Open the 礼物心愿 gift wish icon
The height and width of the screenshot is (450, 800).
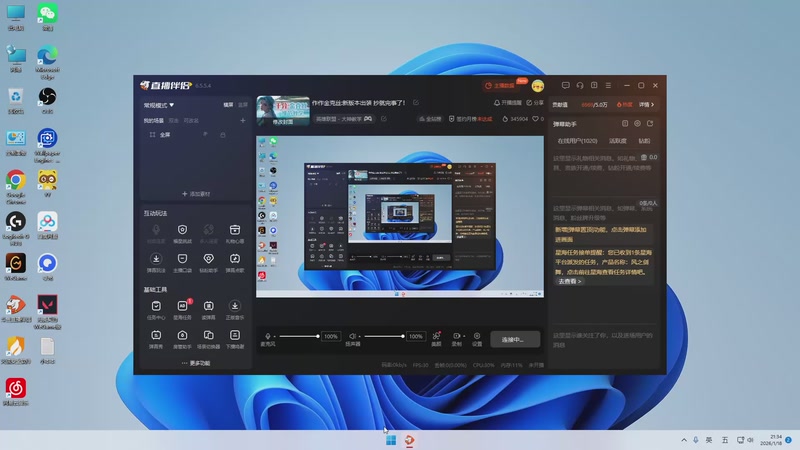235,233
